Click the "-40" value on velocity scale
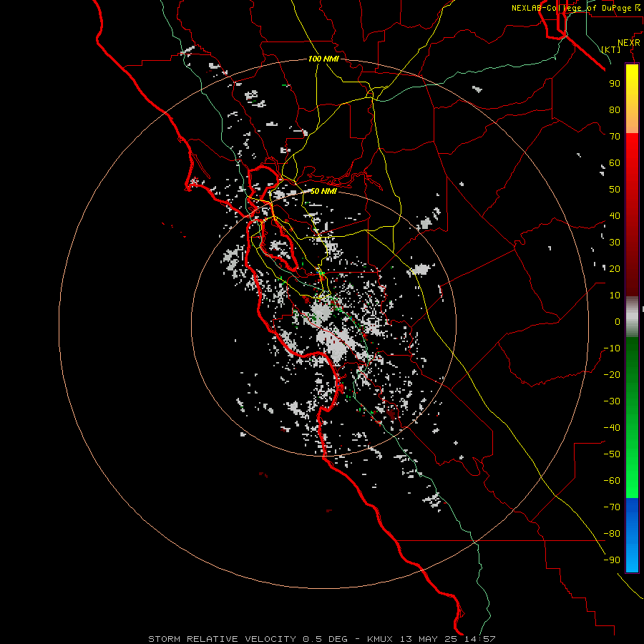 coord(612,428)
